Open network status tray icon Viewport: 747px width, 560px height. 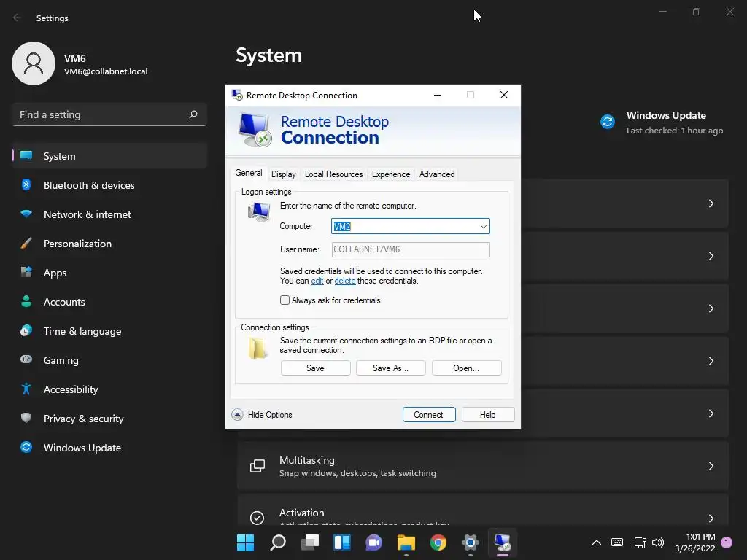pos(640,542)
